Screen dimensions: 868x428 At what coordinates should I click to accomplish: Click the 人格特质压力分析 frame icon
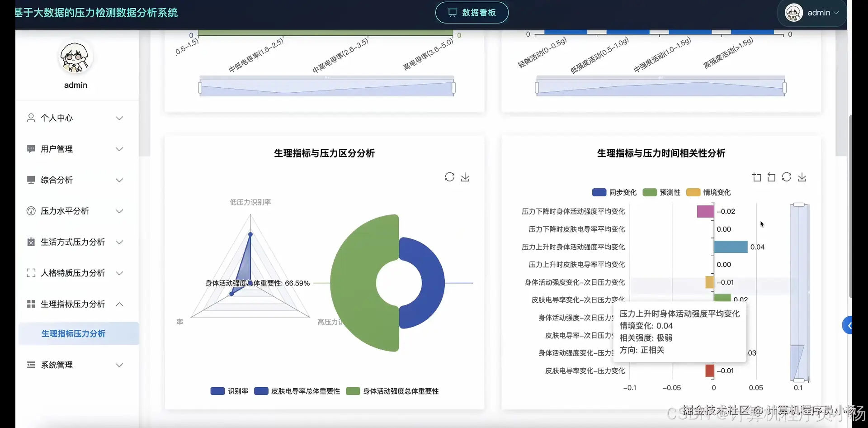[31, 273]
